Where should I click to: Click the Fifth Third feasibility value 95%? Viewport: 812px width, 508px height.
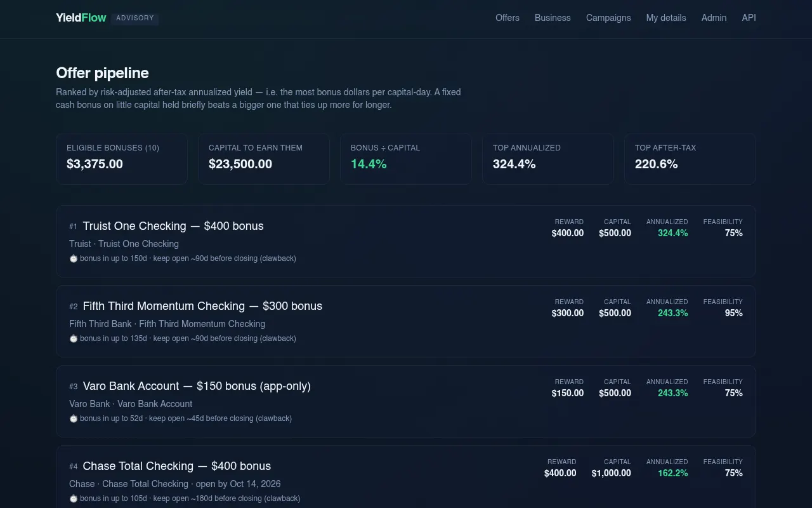(x=734, y=313)
